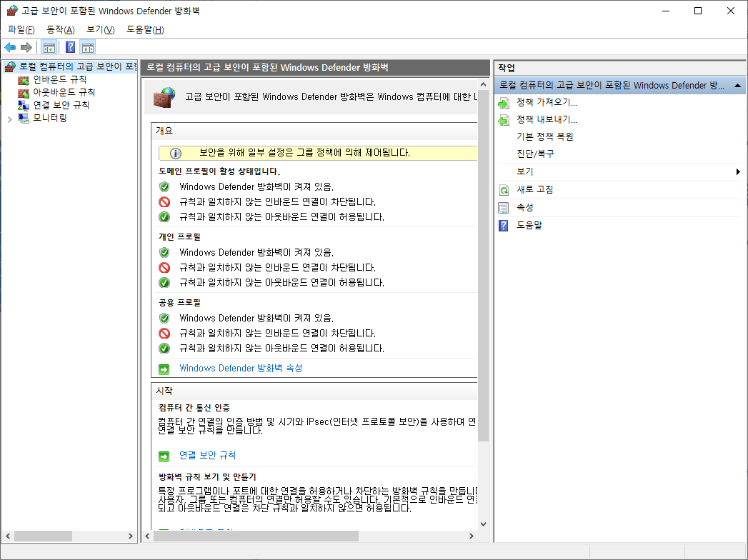Select the root 로컬 컴퓨터의 고급 보안 tree node

78,66
